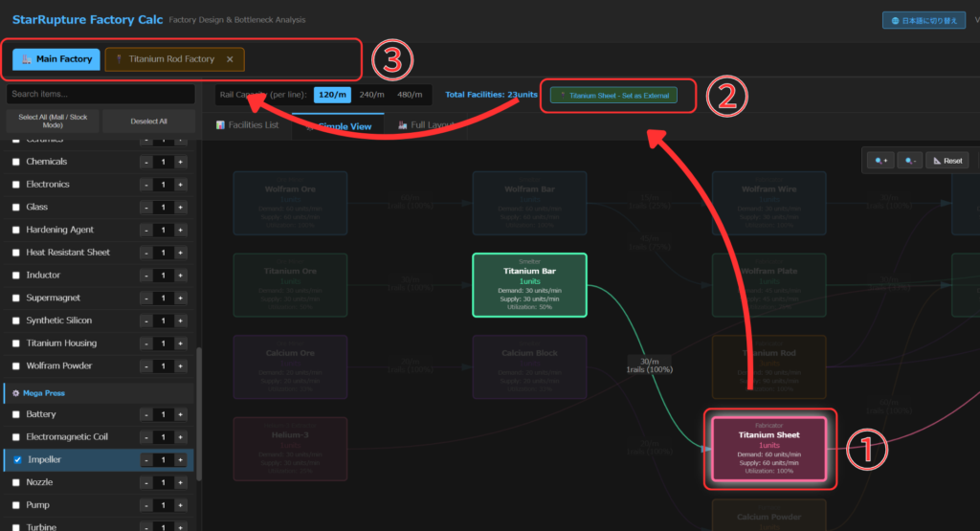Increase Impeller quantity with plus button

click(x=181, y=460)
